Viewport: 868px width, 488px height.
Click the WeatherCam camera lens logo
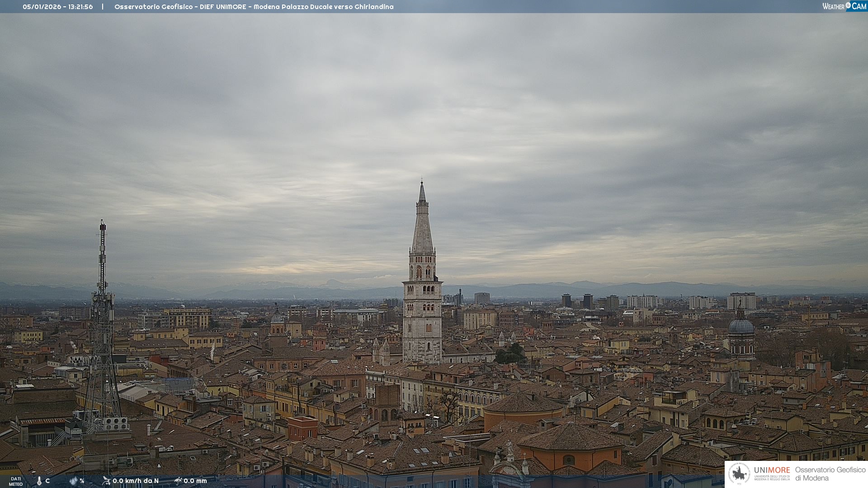pyautogui.click(x=848, y=5)
